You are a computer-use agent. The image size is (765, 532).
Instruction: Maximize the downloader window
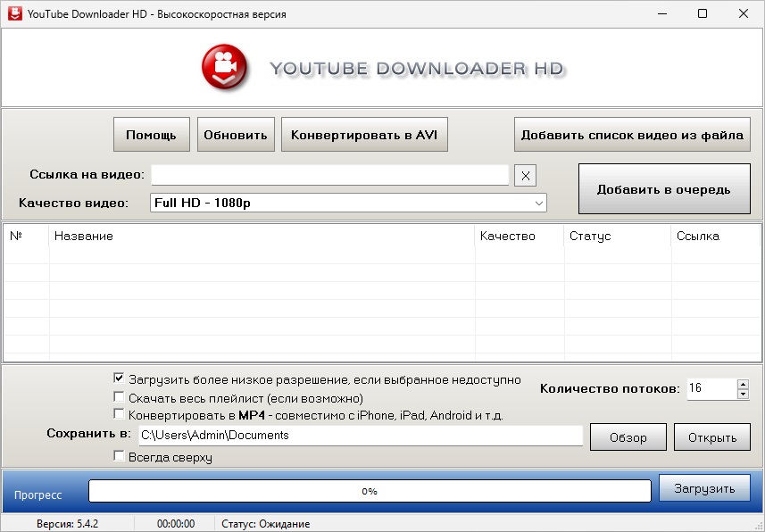(x=702, y=13)
